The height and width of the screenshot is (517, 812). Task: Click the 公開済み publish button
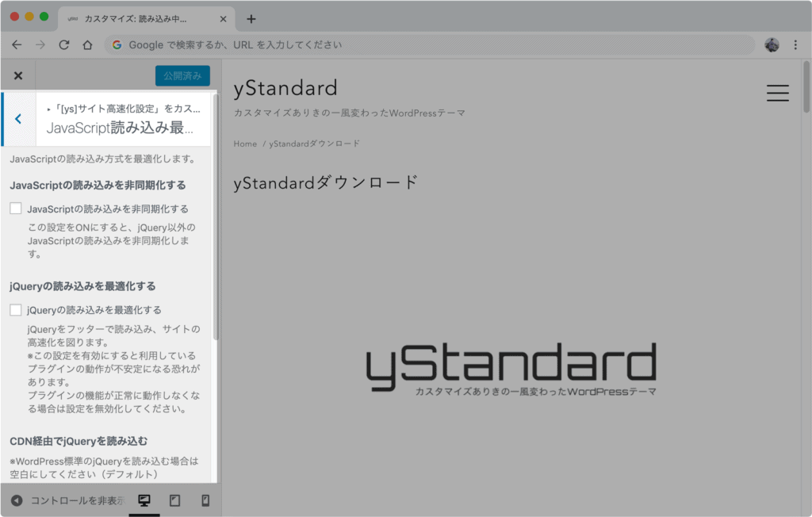pos(182,75)
